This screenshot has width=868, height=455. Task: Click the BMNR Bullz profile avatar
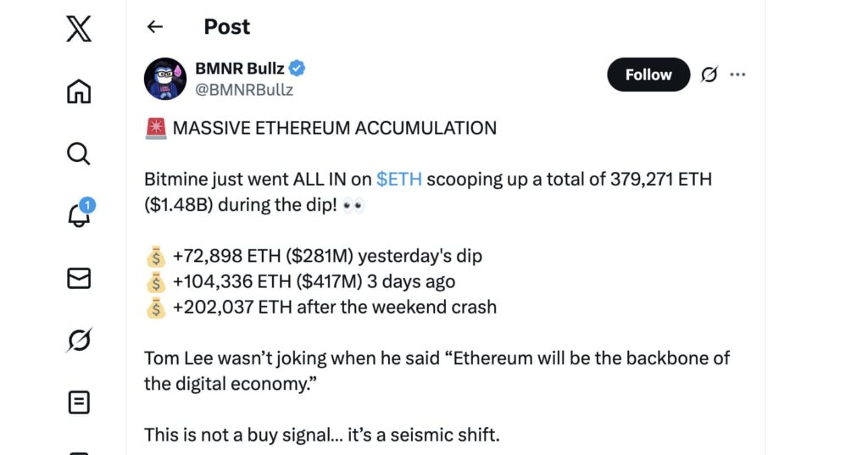click(x=165, y=79)
